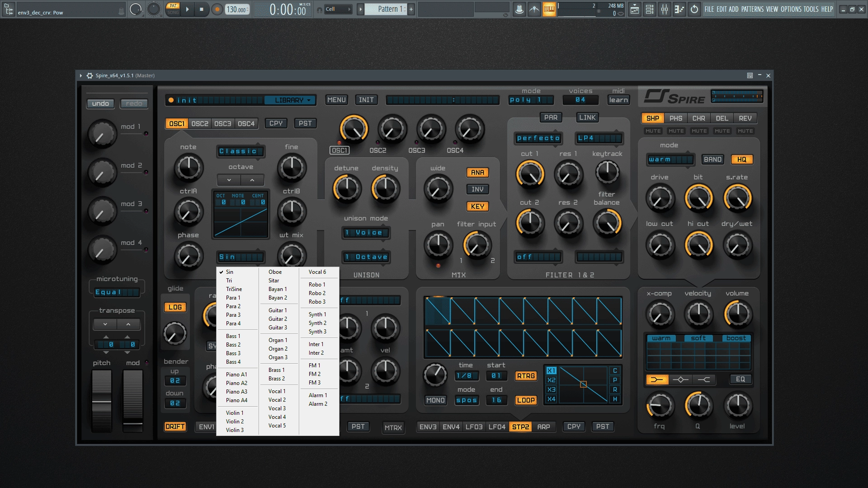Screen dimensions: 868x488
Task: Enable the LOG glide button
Action: (175, 307)
